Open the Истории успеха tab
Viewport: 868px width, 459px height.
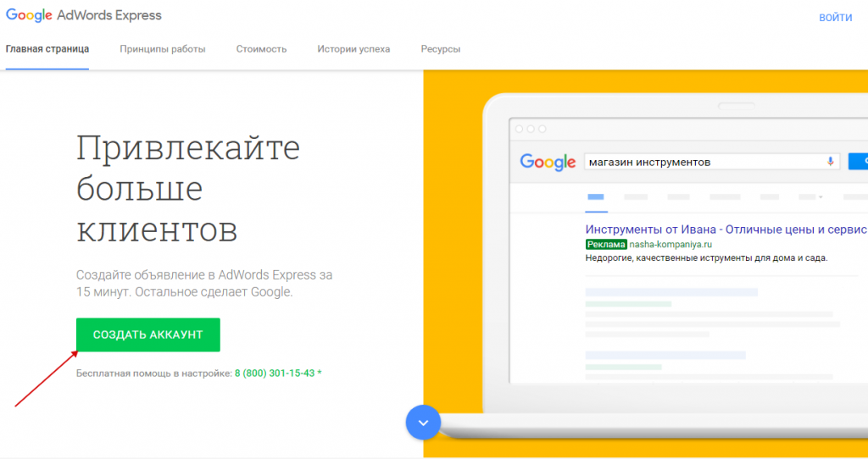[x=353, y=49]
